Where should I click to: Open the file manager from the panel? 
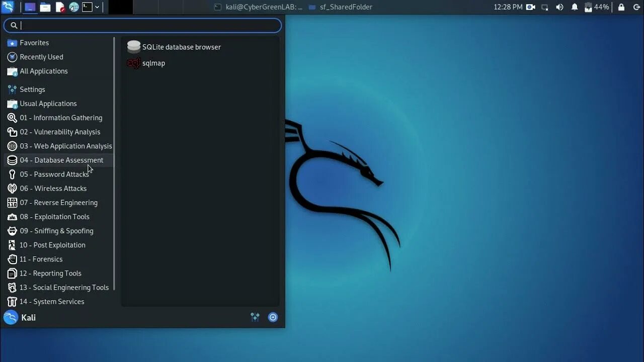coord(45,7)
